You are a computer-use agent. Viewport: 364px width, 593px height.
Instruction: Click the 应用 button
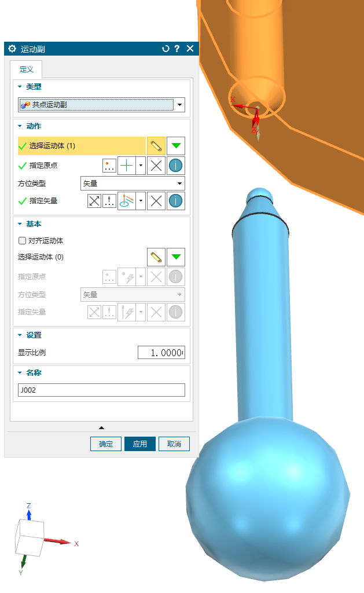[140, 444]
